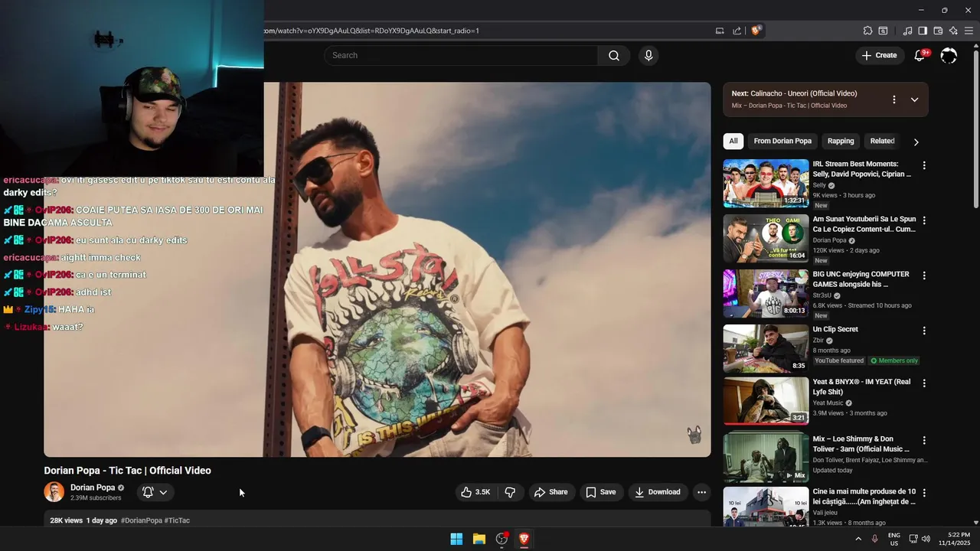
Task: Open the Mix playlist three-dot options
Action: pyautogui.click(x=893, y=99)
